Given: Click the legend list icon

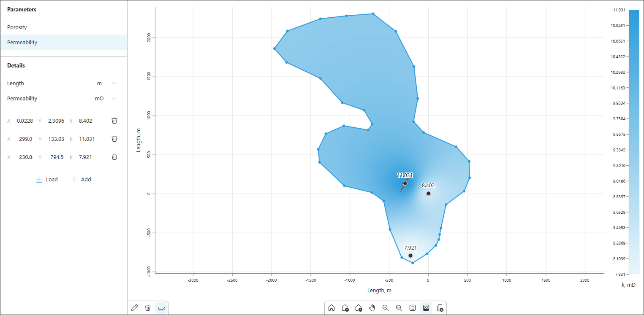Looking at the screenshot, I should click(x=413, y=308).
